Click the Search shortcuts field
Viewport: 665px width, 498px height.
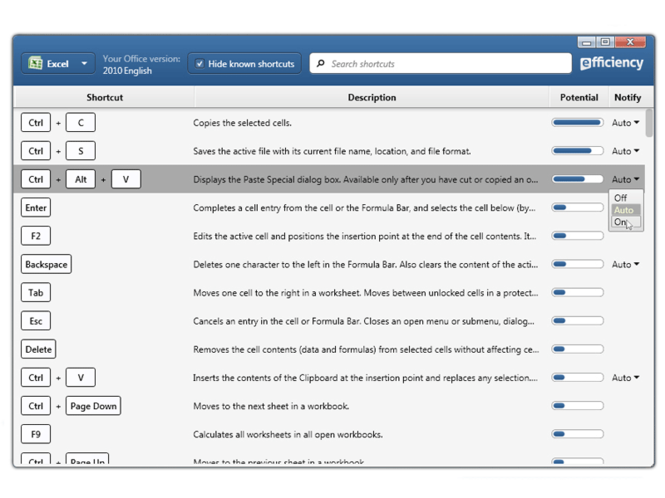pyautogui.click(x=440, y=64)
